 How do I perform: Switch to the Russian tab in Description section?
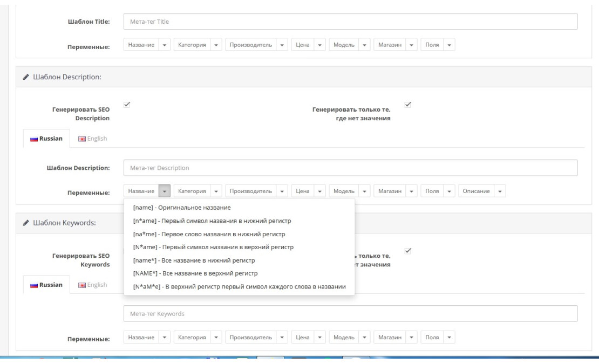[x=47, y=139]
